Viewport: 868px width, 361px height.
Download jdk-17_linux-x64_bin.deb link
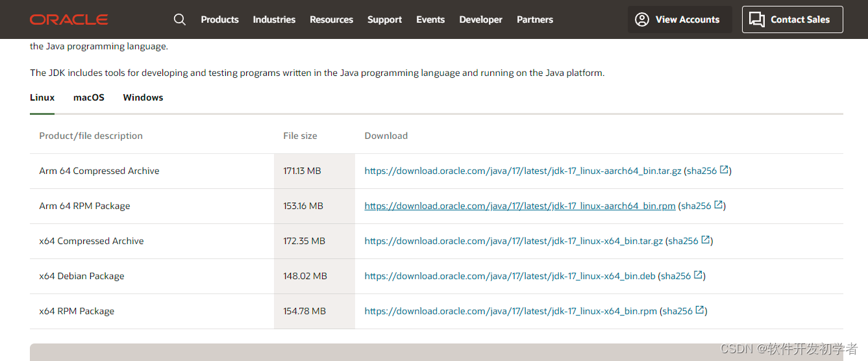coord(510,276)
